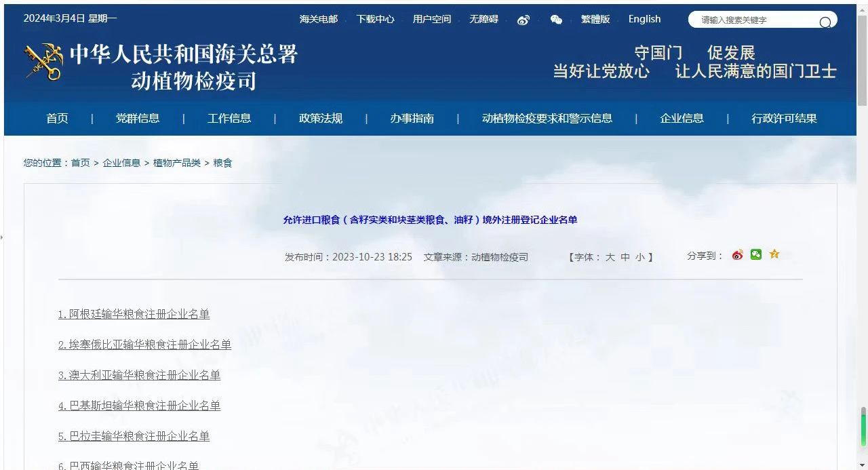Open the 巴基斯坦输华粮食注册企业名单 link
Image resolution: width=868 pixels, height=470 pixels.
139,406
